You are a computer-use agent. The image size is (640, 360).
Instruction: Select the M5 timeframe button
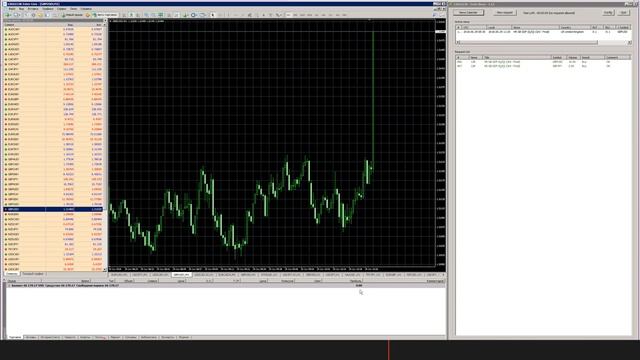(x=295, y=15)
